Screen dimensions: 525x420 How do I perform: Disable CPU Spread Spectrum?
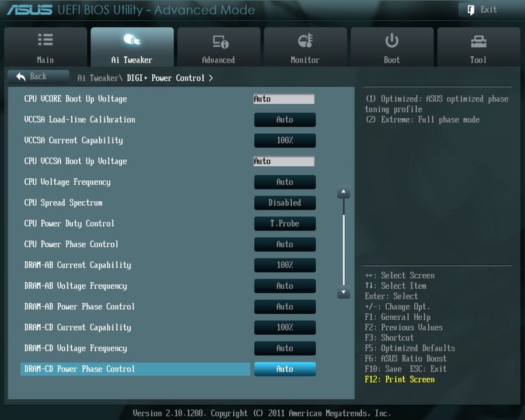[285, 202]
